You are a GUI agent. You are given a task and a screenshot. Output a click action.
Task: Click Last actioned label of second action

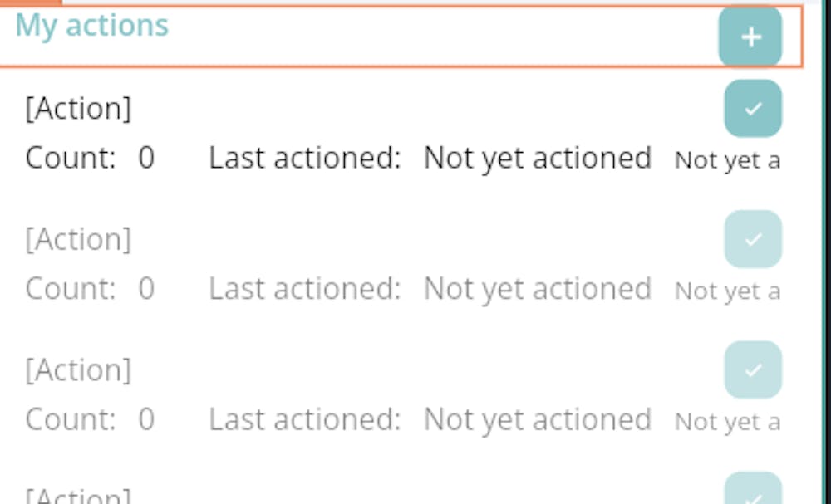(305, 288)
